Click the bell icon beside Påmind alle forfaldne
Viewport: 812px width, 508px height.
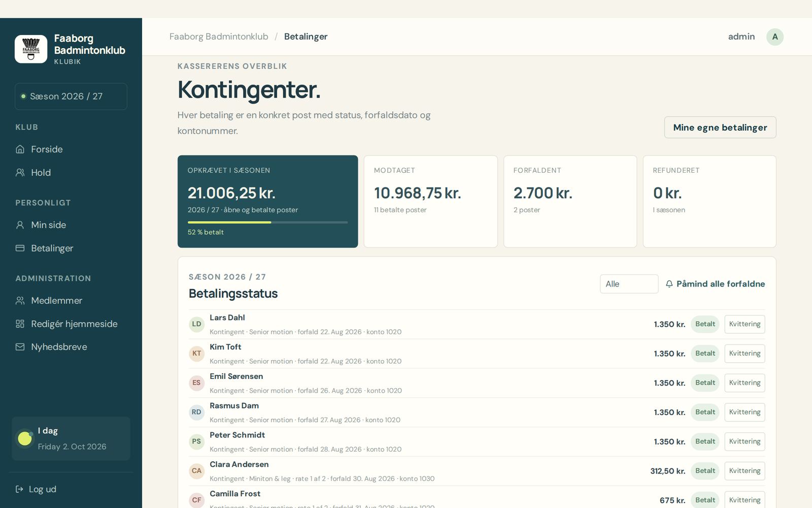coord(669,284)
